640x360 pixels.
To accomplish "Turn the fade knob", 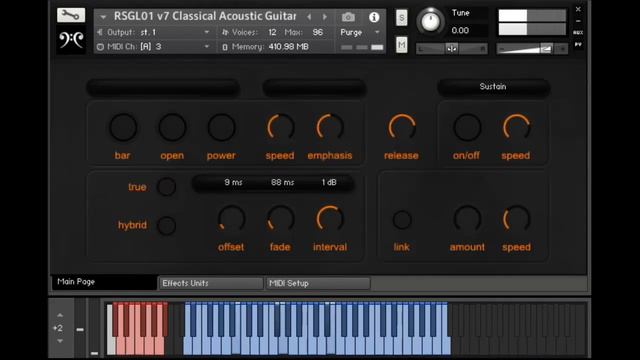I will pyautogui.click(x=280, y=219).
